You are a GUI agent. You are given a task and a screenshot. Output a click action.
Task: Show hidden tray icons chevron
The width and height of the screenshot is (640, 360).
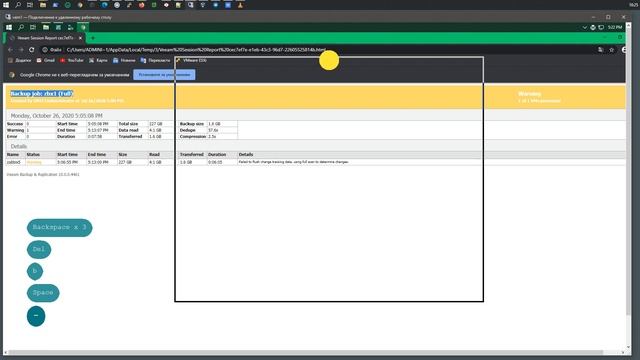point(584,27)
